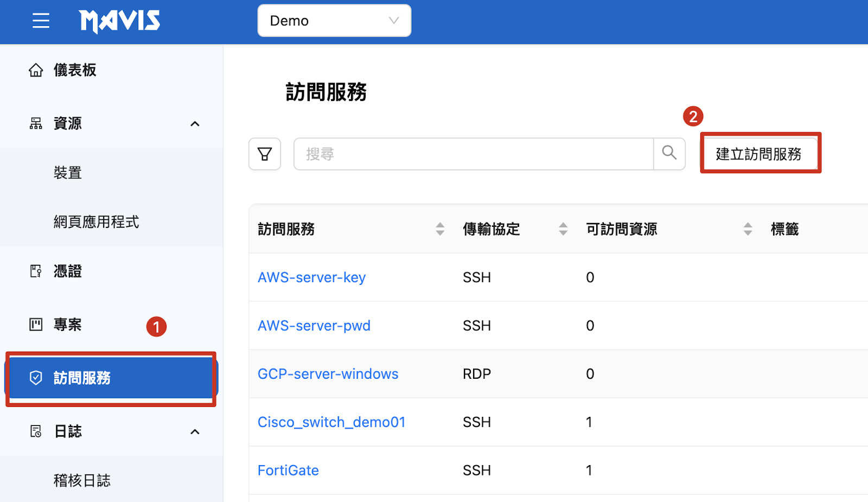Collapse the 日誌 sidebar section
This screenshot has height=502, width=868.
coord(195,432)
